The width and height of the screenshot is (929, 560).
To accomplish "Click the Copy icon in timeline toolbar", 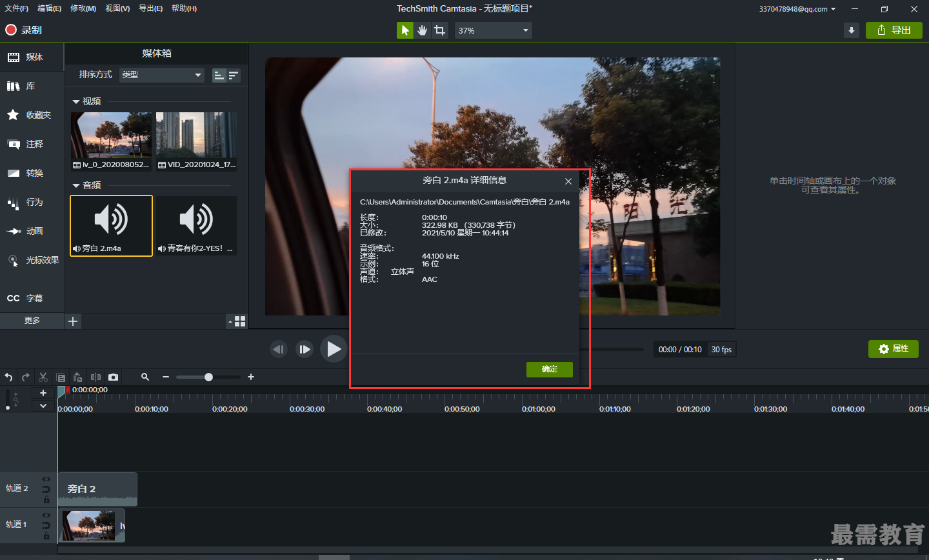I will click(61, 377).
